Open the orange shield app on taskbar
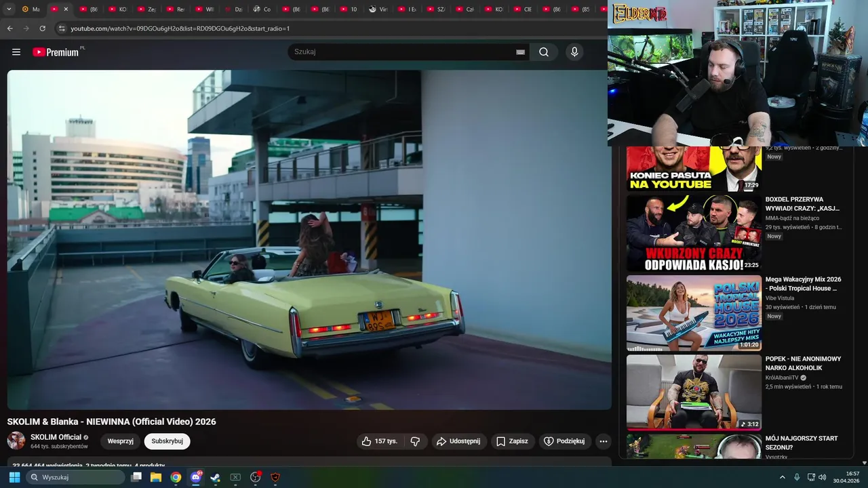This screenshot has width=868, height=488. (275, 477)
